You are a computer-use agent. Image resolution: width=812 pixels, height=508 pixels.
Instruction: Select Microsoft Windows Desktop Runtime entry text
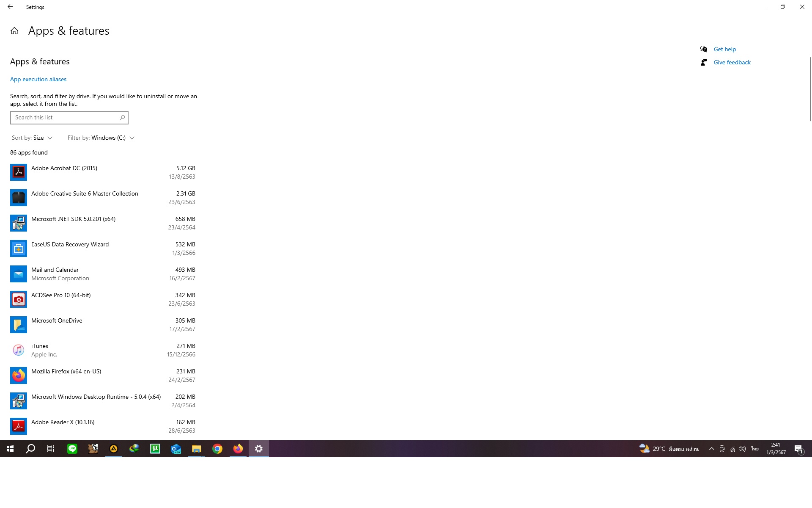96,397
